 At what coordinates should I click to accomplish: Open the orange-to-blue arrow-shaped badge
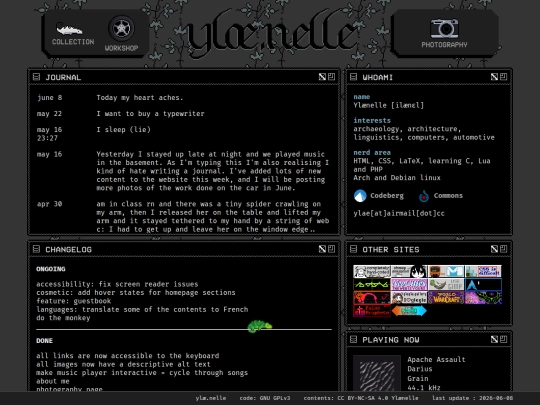pyautogui.click(x=409, y=311)
